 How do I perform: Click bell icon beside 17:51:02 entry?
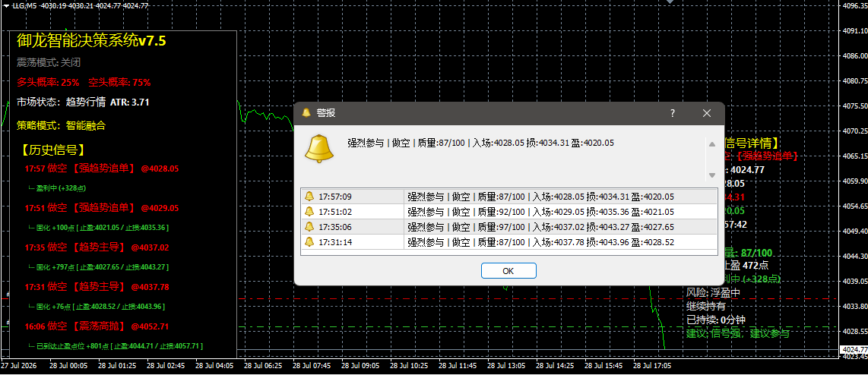pyautogui.click(x=309, y=211)
